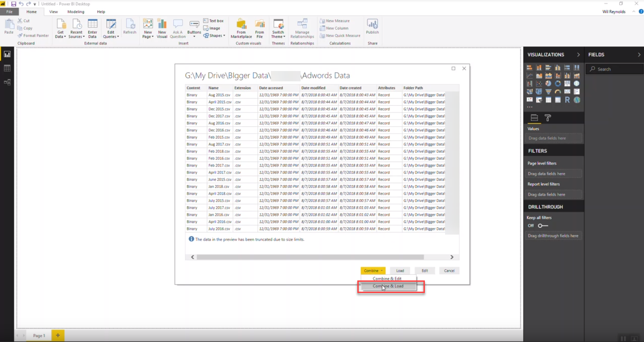Select the Treemap visual
This screenshot has height=342, width=644.
tap(567, 84)
